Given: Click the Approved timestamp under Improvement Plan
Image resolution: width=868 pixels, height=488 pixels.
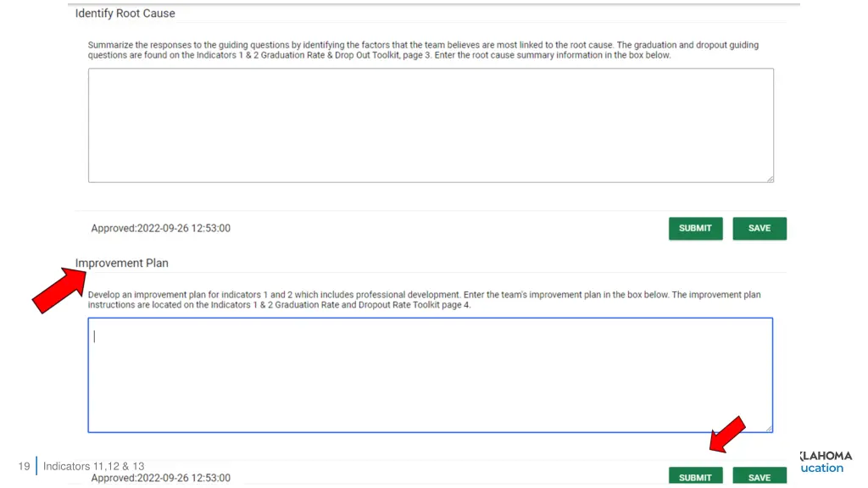Looking at the screenshot, I should 160,478.
